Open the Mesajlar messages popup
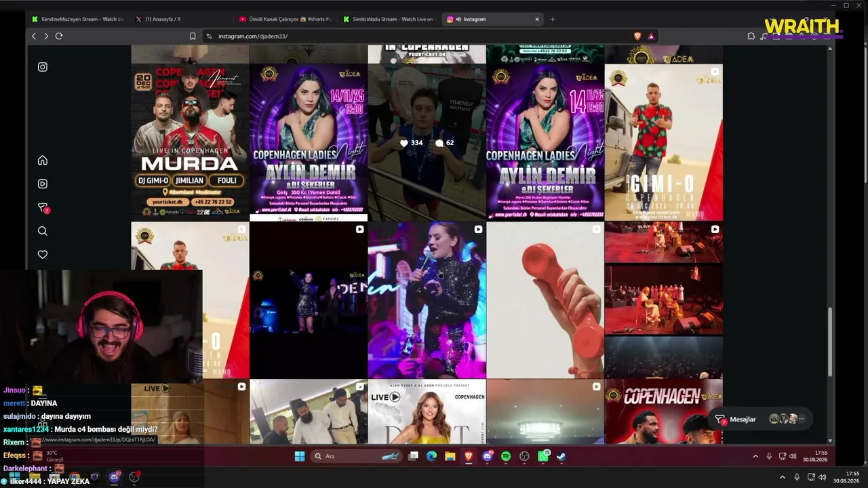 tap(759, 420)
